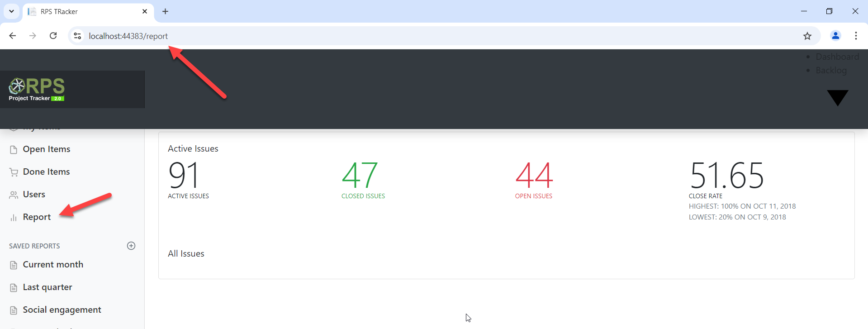Screen dimensions: 868x329
Task: Click the 51.65 close rate value
Action: pos(726,176)
